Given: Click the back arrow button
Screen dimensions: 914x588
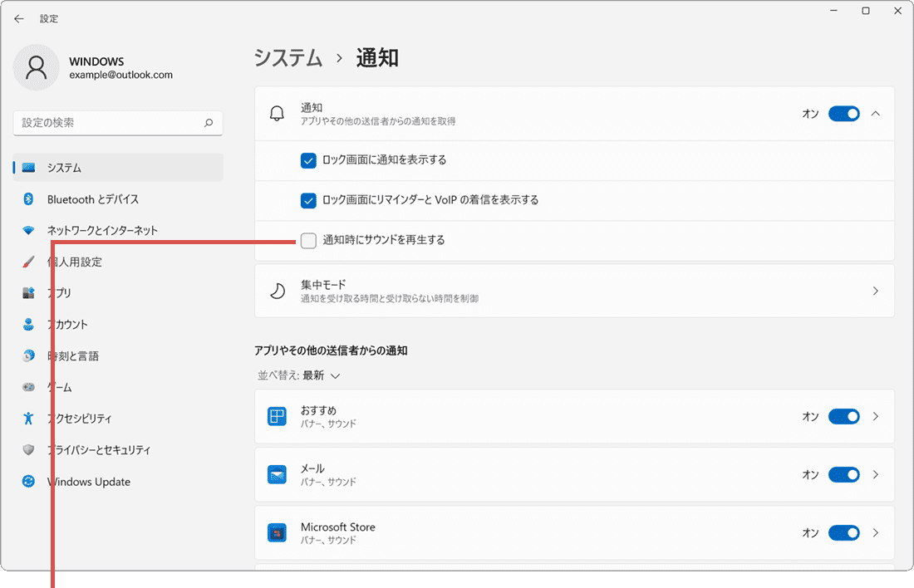Looking at the screenshot, I should click(x=18, y=17).
